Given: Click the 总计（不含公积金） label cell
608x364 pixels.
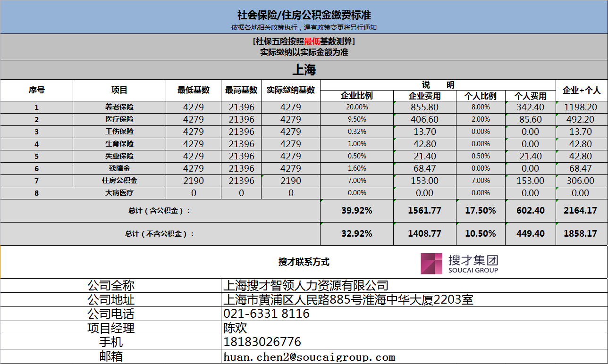Looking at the screenshot, I should 160,233.
